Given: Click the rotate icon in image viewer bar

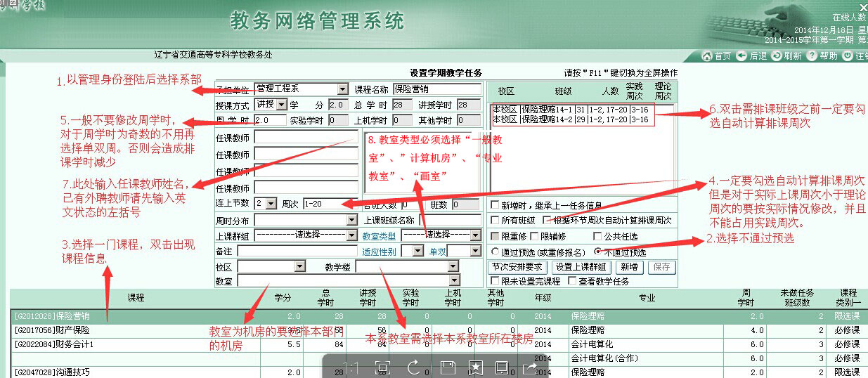Looking at the screenshot, I should (x=413, y=367).
